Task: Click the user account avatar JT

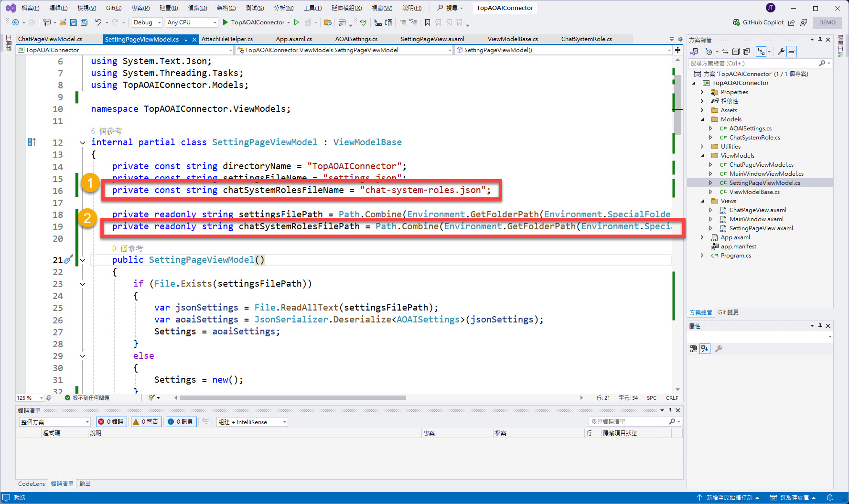Action: point(771,8)
